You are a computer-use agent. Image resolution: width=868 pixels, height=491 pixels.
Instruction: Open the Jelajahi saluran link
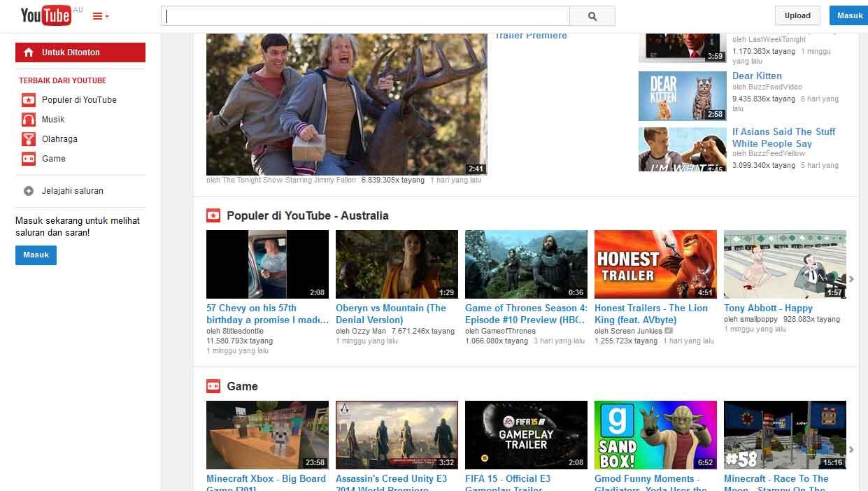click(73, 191)
